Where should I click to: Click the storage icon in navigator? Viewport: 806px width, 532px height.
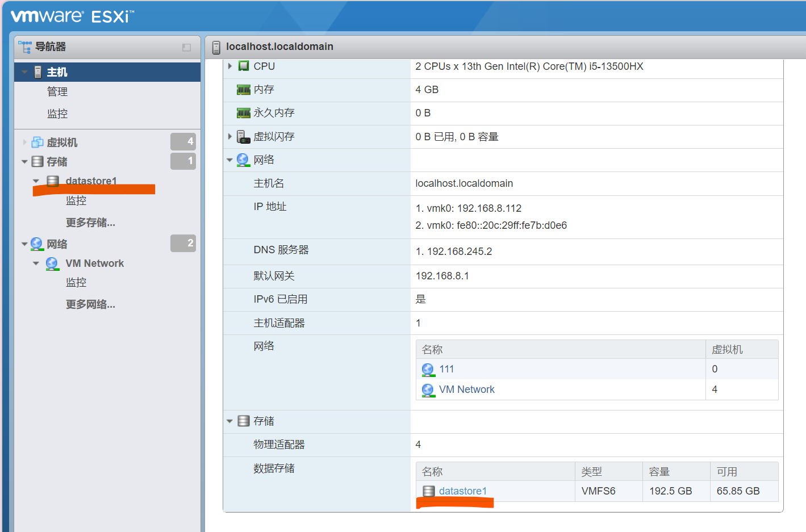[x=37, y=161]
